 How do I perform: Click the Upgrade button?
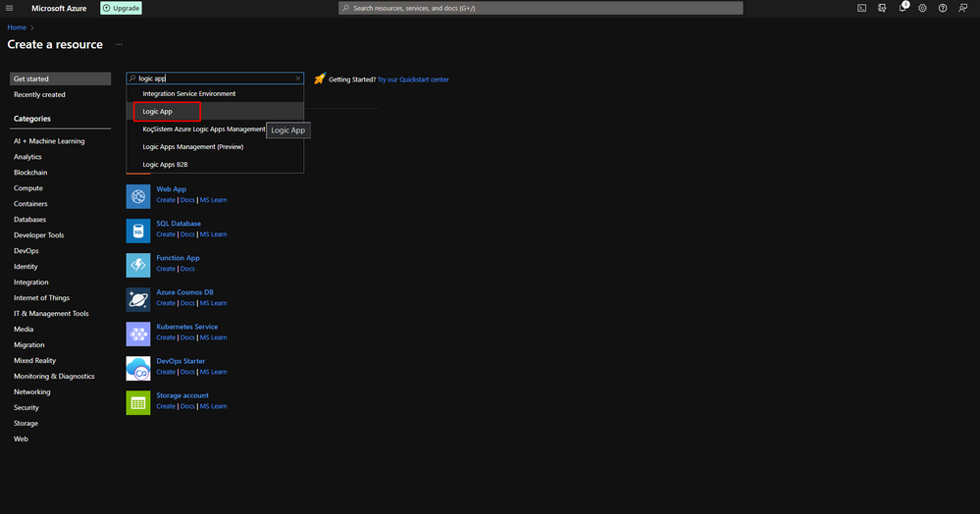(x=122, y=8)
